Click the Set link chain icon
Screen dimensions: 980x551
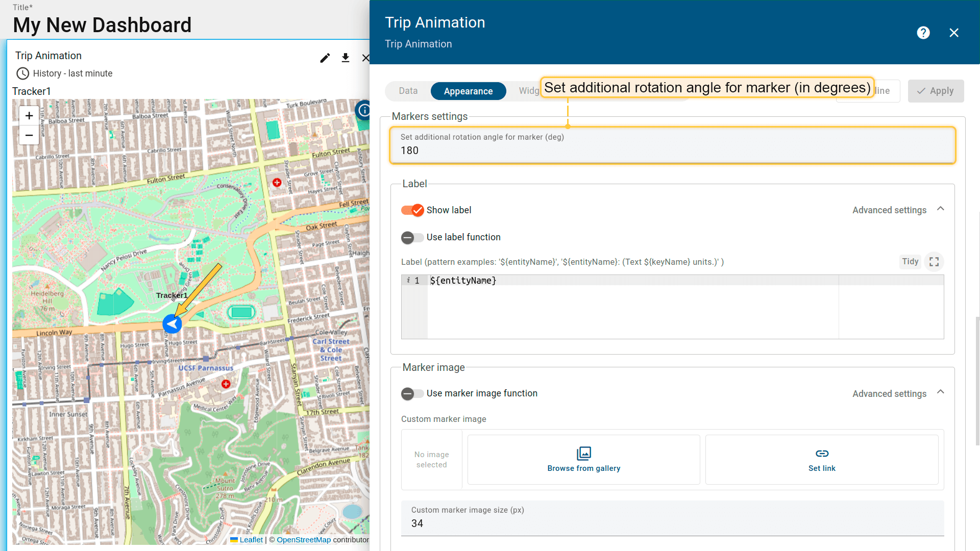click(822, 453)
